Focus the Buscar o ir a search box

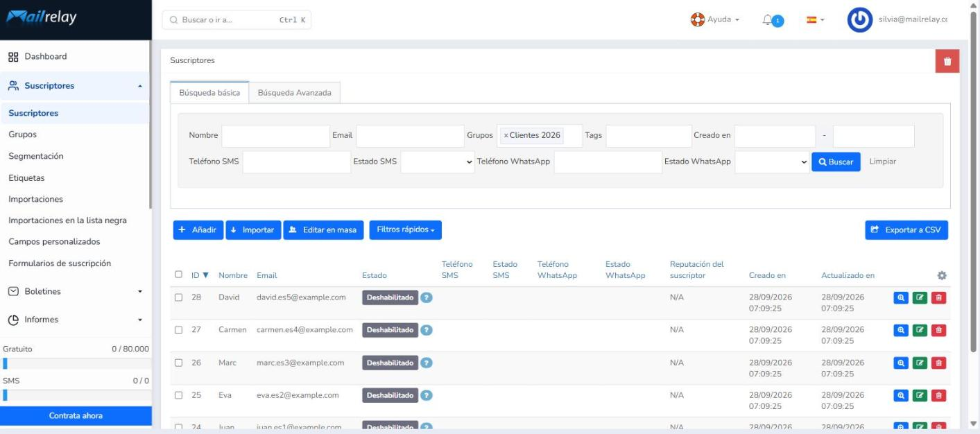click(237, 20)
